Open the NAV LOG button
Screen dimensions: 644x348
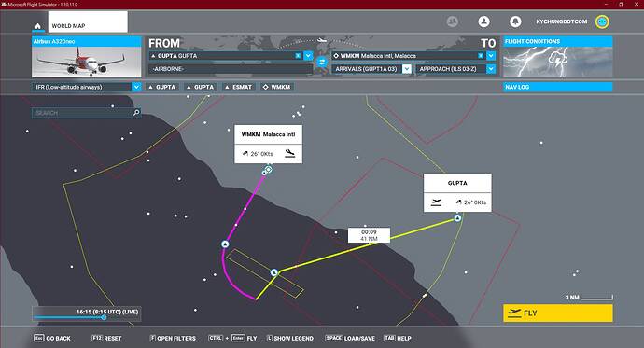pos(558,87)
